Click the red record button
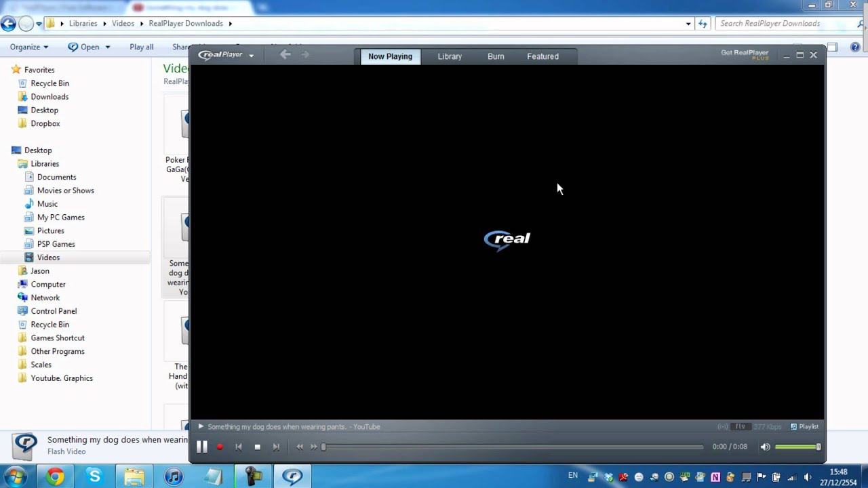This screenshot has width=868, height=488. (x=220, y=447)
